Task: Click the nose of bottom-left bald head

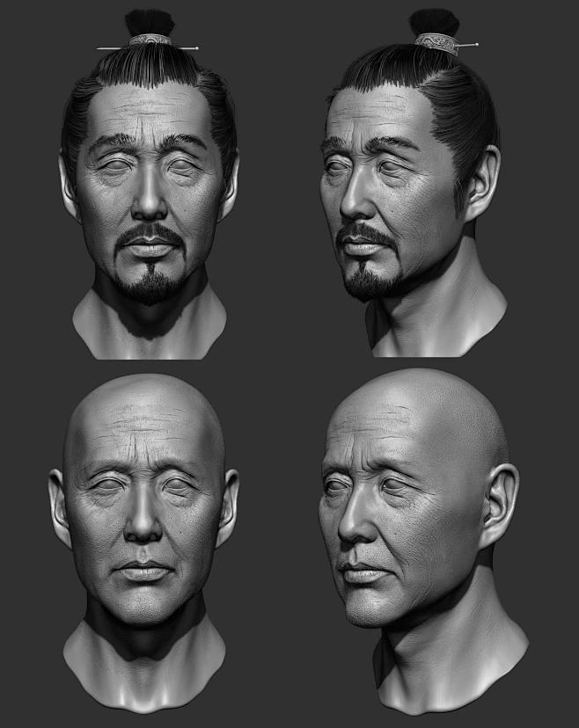Action: click(x=143, y=526)
